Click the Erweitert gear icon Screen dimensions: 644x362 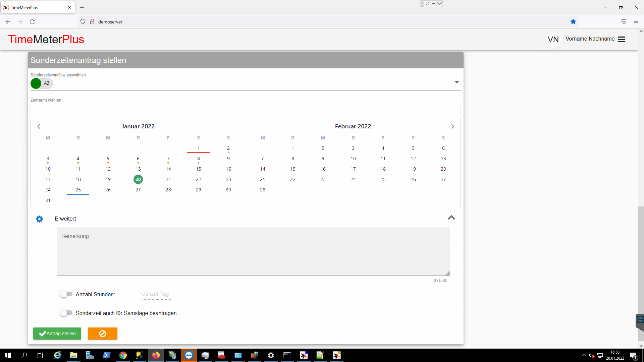coord(39,219)
